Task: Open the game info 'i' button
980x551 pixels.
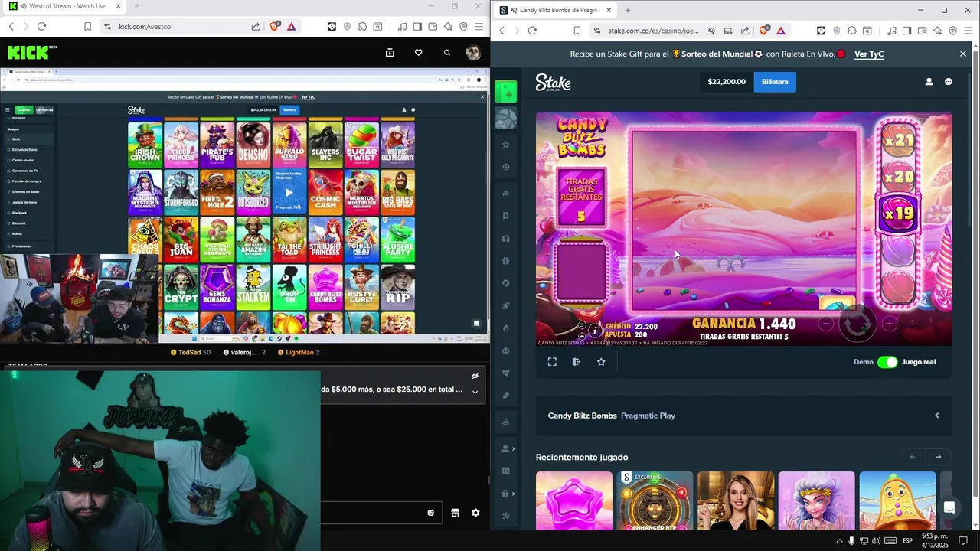Action: tap(595, 330)
